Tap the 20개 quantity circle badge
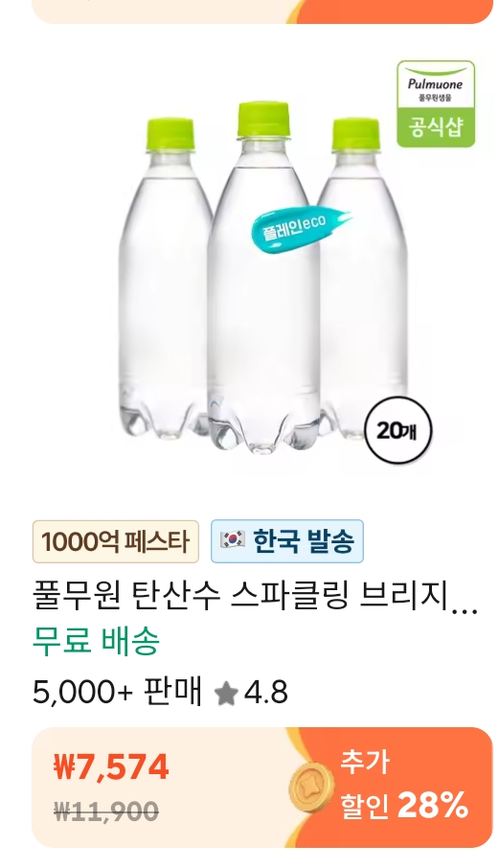499x868 pixels. (x=398, y=431)
